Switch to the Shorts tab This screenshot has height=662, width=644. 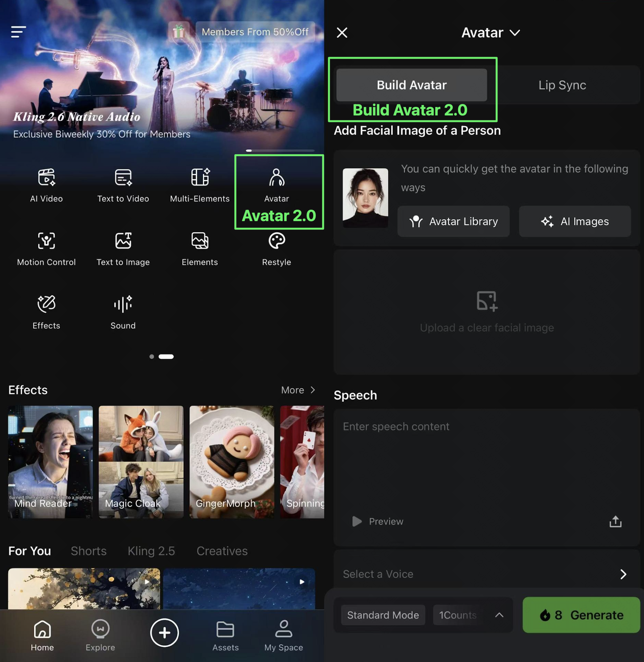[89, 551]
